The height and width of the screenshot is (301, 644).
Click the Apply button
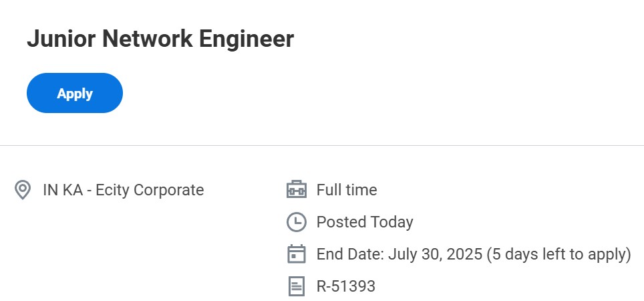click(x=75, y=94)
